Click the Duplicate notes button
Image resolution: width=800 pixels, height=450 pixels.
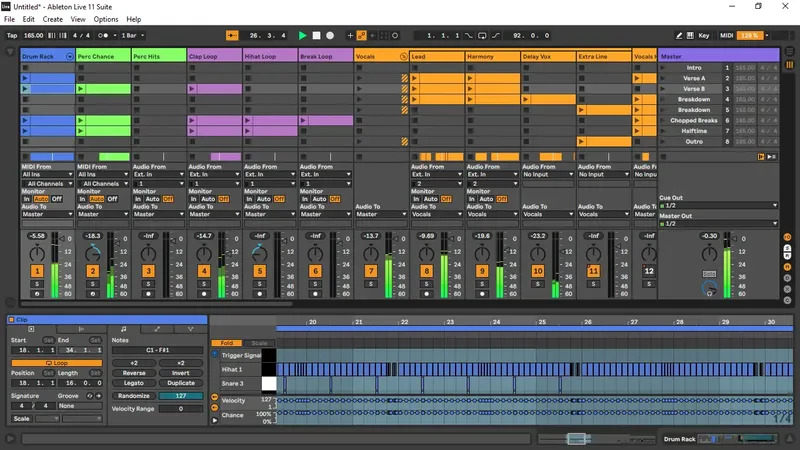tap(181, 383)
